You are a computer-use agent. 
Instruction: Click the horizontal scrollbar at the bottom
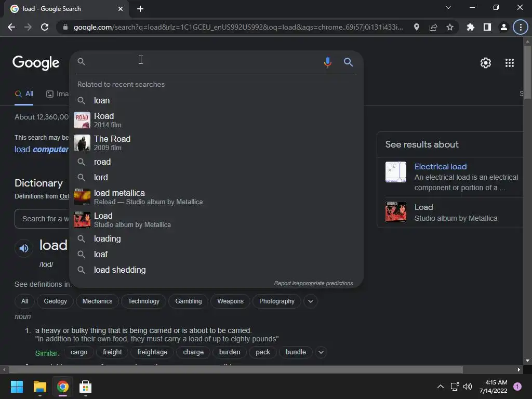[235, 369]
